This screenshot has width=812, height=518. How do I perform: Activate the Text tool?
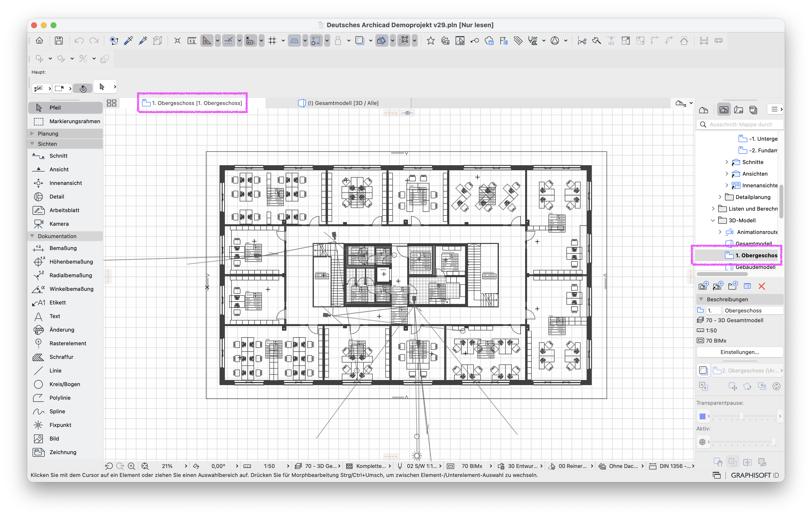coord(65,316)
